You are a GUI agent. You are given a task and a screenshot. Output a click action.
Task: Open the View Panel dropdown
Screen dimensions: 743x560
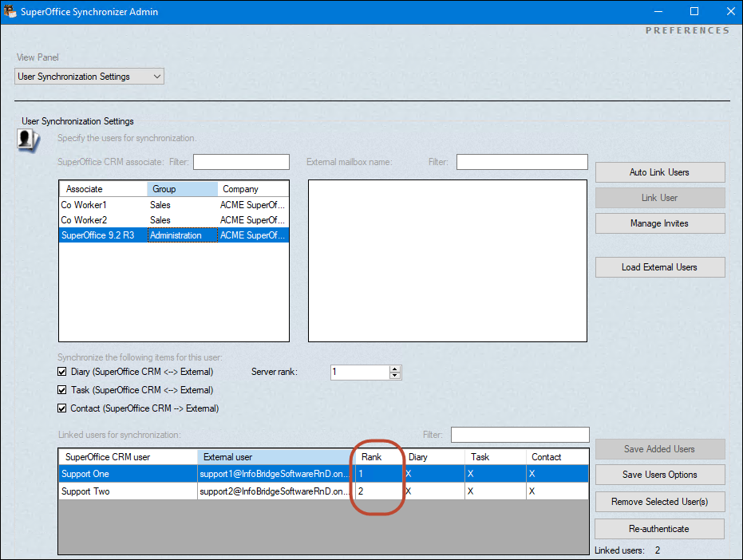(89, 77)
